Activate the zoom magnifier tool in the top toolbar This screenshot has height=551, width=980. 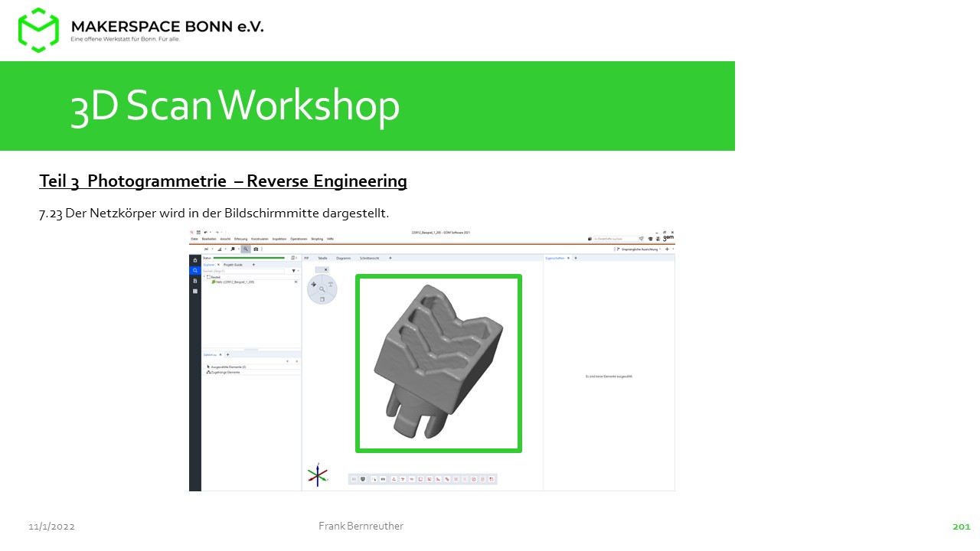pyautogui.click(x=245, y=249)
